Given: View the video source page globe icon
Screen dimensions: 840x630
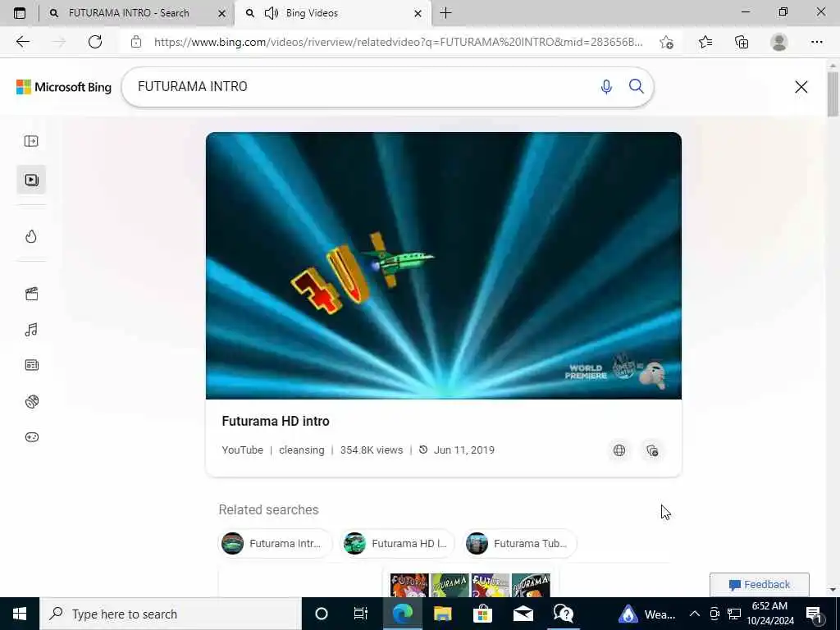Looking at the screenshot, I should pyautogui.click(x=619, y=450).
